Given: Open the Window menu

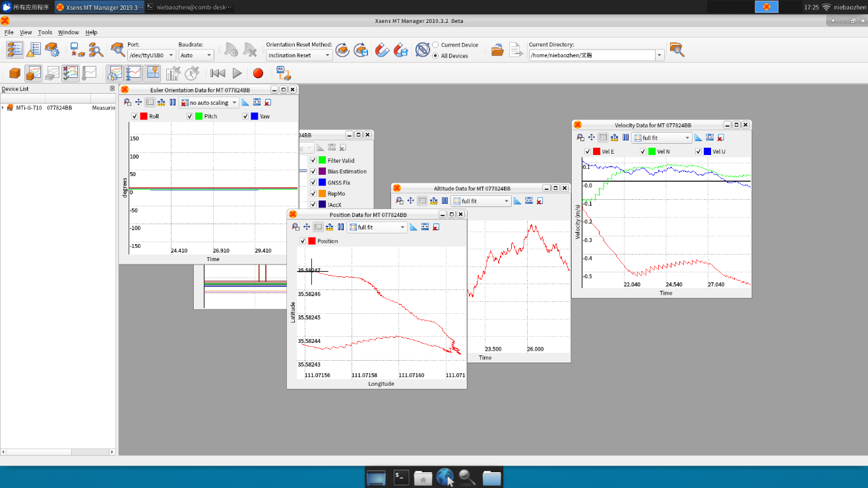Looking at the screenshot, I should [69, 32].
